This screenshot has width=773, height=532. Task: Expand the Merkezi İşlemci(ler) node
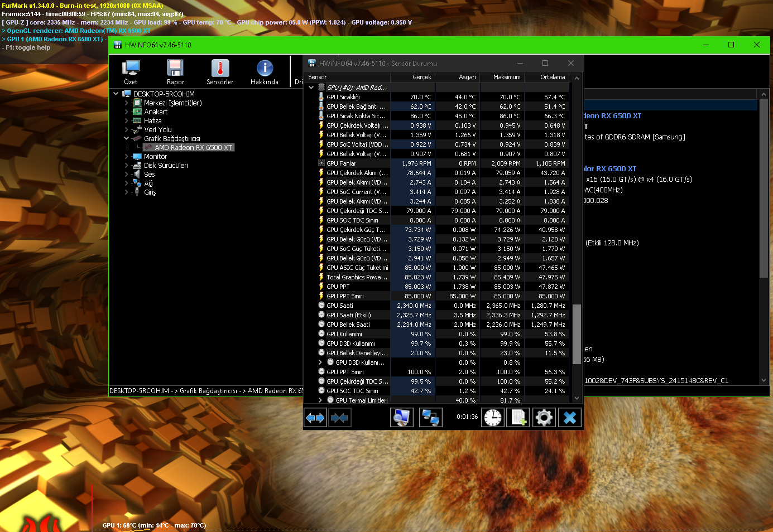(x=127, y=103)
